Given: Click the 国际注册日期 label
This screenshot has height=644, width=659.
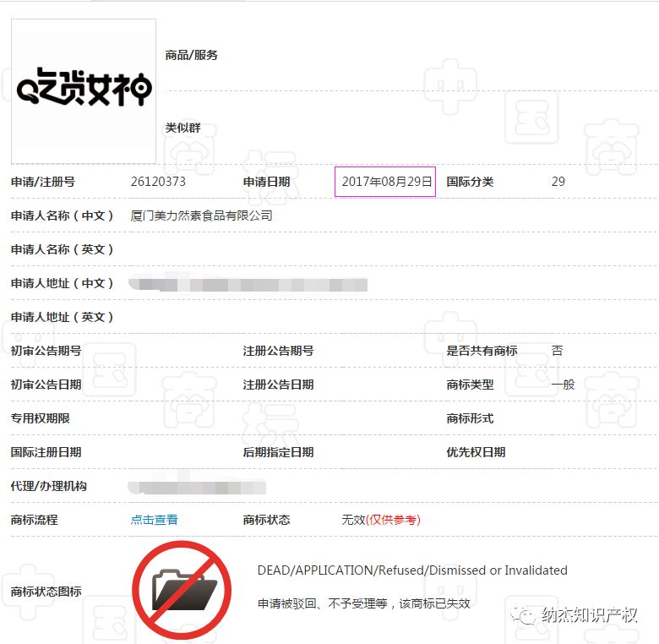Looking at the screenshot, I should (46, 452).
